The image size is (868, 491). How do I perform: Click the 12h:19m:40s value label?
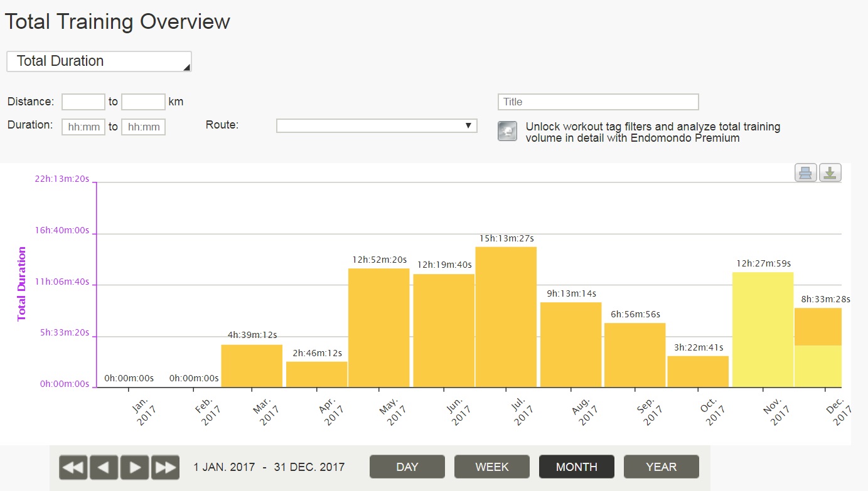[444, 265]
